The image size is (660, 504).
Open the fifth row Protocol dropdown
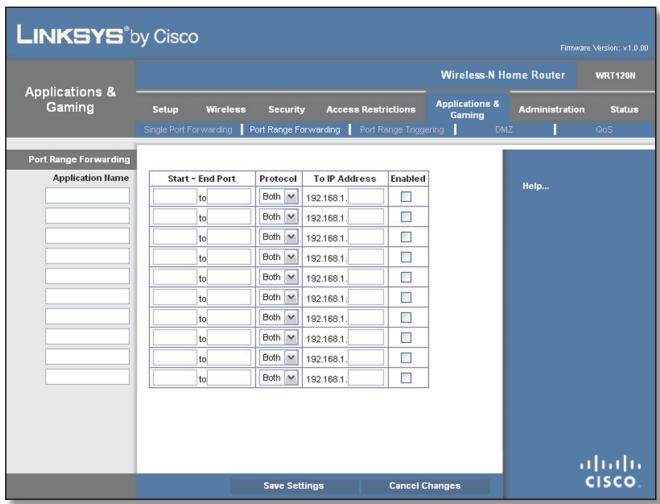tap(279, 277)
